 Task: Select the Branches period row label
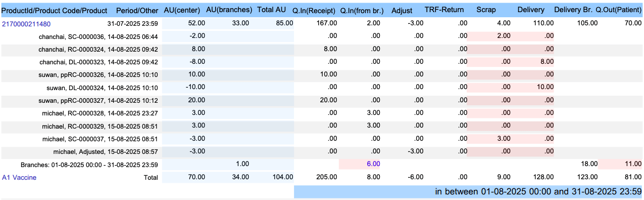click(89, 165)
